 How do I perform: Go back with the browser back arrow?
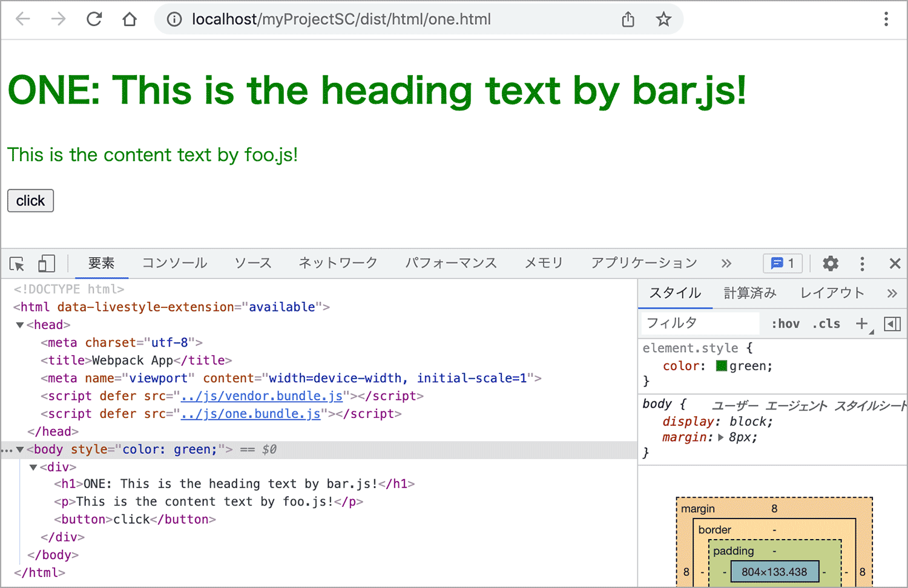pyautogui.click(x=23, y=19)
